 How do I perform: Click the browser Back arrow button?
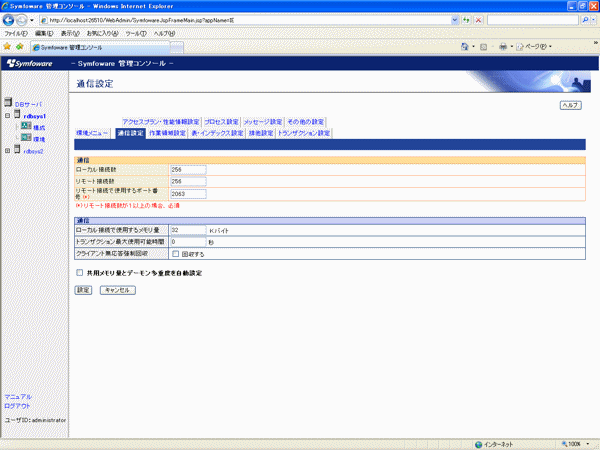click(x=8, y=20)
